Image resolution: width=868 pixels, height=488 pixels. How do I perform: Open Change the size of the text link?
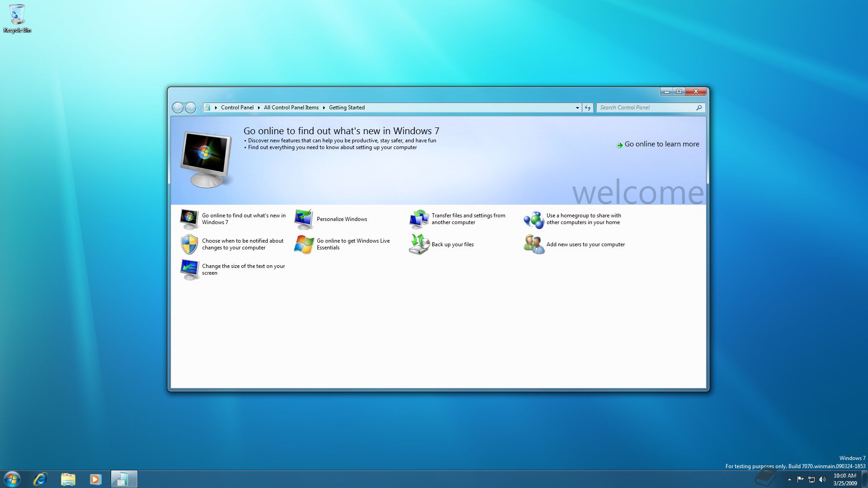point(243,270)
